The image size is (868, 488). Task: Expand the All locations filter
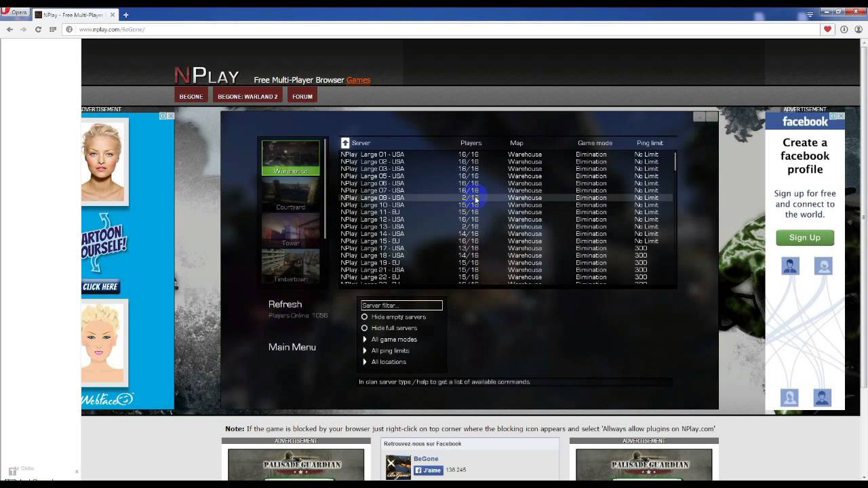pos(384,362)
